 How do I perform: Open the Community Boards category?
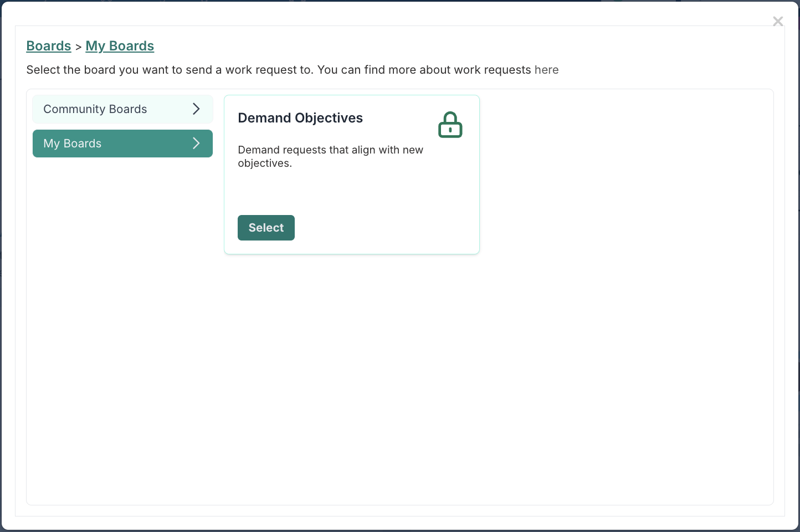click(122, 109)
